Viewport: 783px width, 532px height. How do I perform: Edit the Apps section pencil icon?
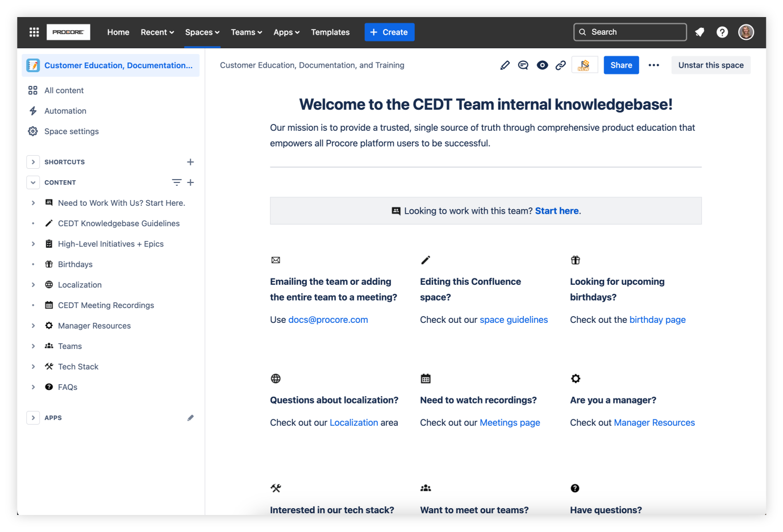pyautogui.click(x=190, y=418)
